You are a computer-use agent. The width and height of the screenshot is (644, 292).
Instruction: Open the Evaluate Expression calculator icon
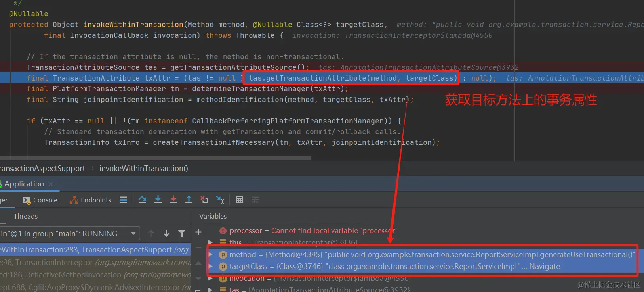(240, 200)
